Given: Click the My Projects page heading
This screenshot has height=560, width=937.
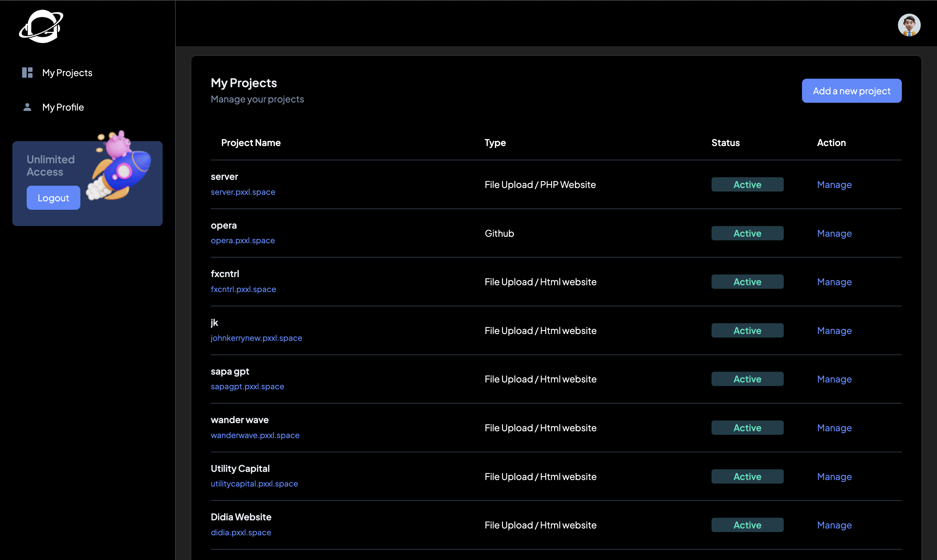Looking at the screenshot, I should click(x=243, y=83).
